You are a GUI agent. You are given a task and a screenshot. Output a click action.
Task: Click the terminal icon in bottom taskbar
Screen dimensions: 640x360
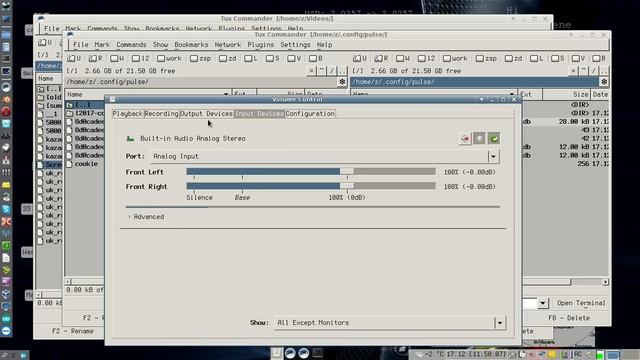click(317, 353)
